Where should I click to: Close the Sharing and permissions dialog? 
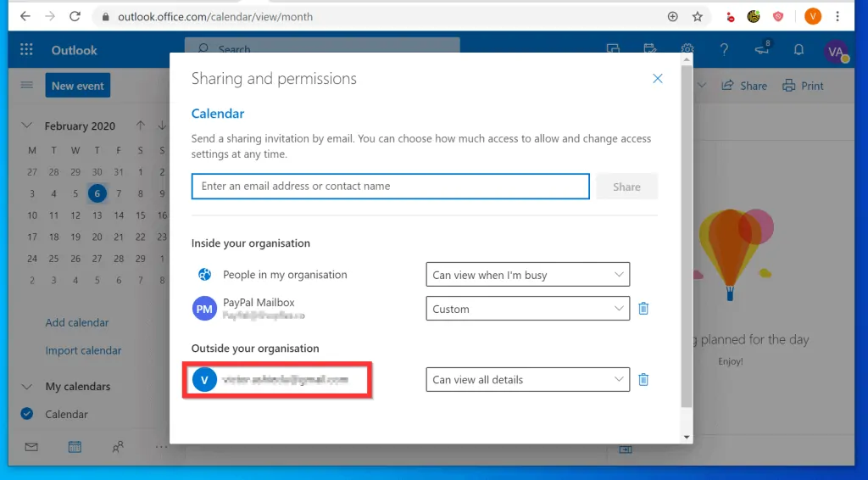tap(657, 79)
